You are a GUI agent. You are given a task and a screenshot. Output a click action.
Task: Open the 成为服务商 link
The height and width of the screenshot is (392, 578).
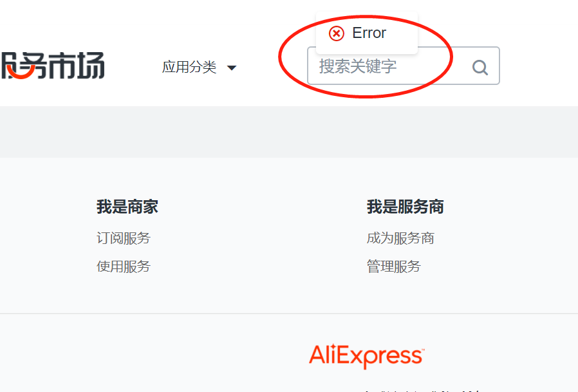(x=400, y=238)
